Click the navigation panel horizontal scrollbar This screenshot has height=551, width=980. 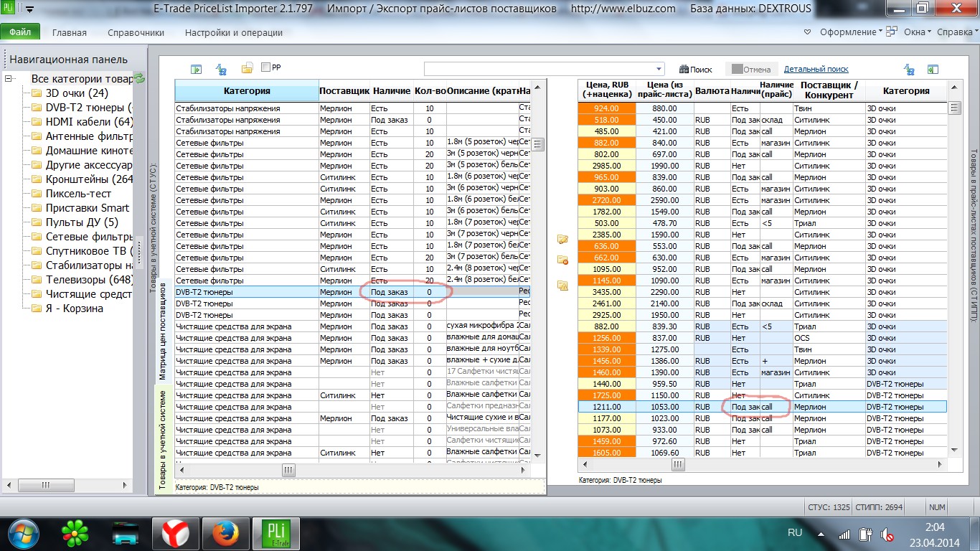pyautogui.click(x=66, y=485)
